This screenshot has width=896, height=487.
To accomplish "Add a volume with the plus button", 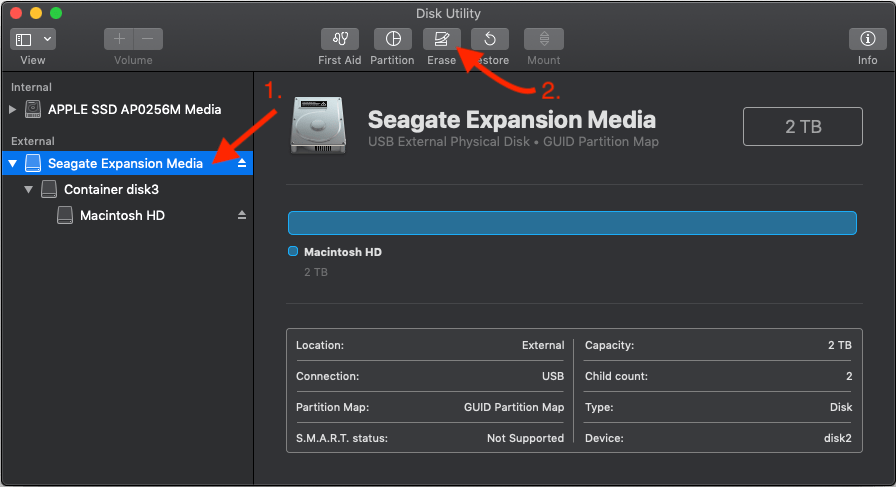I will [119, 39].
